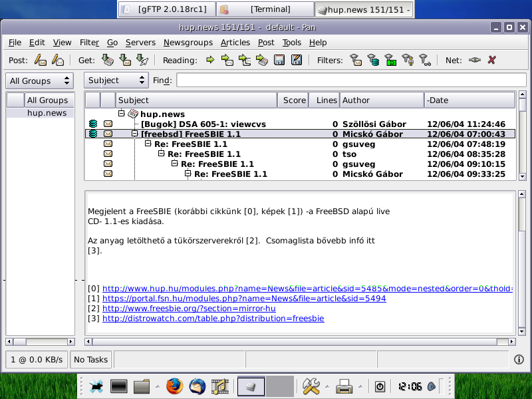Open launcher submenu arrow beside folder icon
Viewport: 532px width, 399px height.
pos(158,386)
